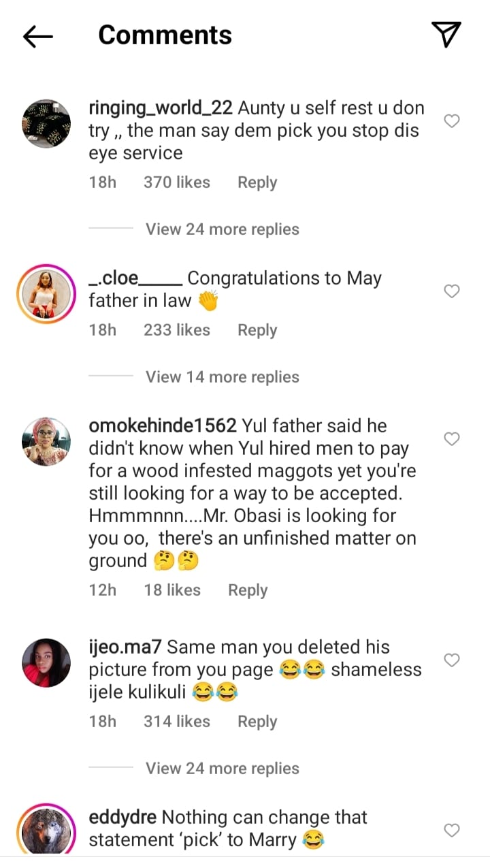490x868 pixels.
Task: Reply to omokehinde1562's comment
Action: pos(247,590)
